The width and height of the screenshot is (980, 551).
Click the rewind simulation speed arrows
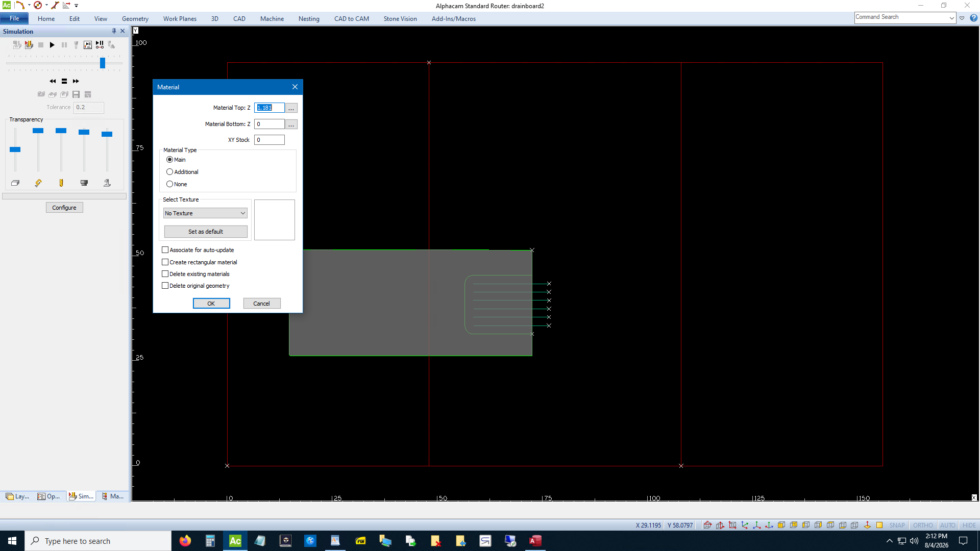tap(53, 81)
